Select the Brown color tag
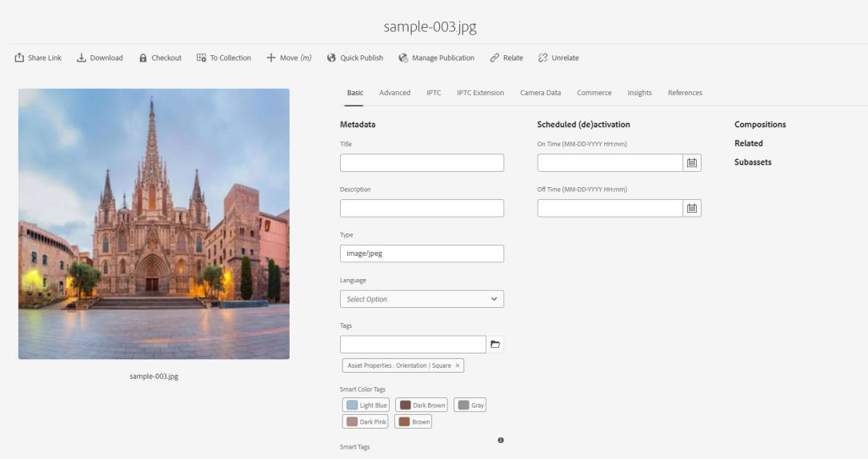Viewport: 868px width, 459px height. pyautogui.click(x=413, y=422)
